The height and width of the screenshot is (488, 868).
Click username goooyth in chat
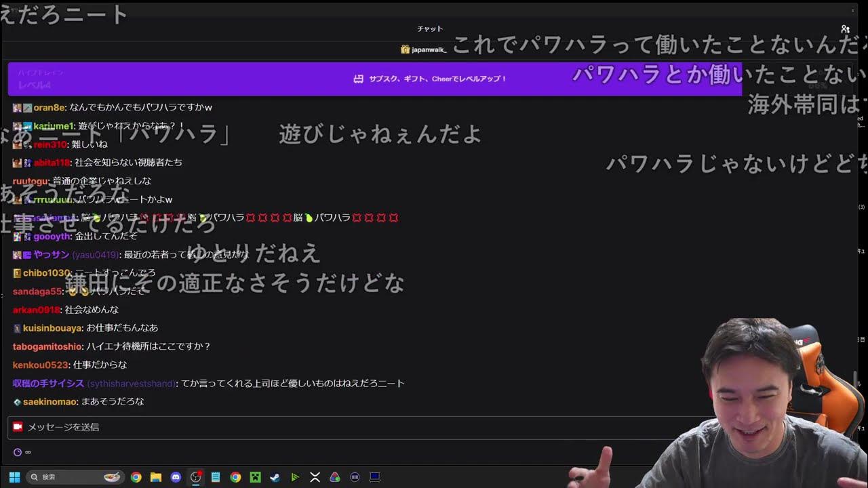[52, 237]
